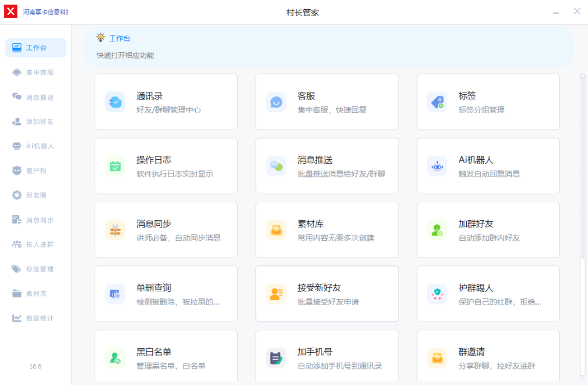588x385 pixels.
Task: Click the 消息同步 sidebar icon
Action: point(17,220)
